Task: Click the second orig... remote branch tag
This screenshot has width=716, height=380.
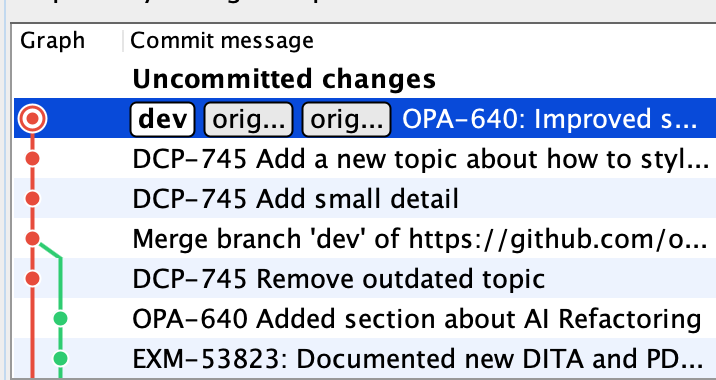Action: point(347,119)
